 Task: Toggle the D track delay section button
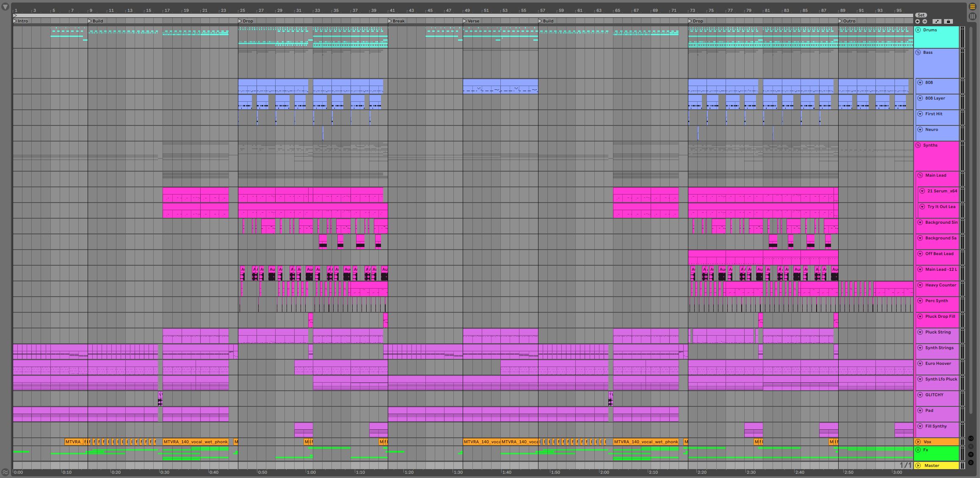tap(971, 462)
